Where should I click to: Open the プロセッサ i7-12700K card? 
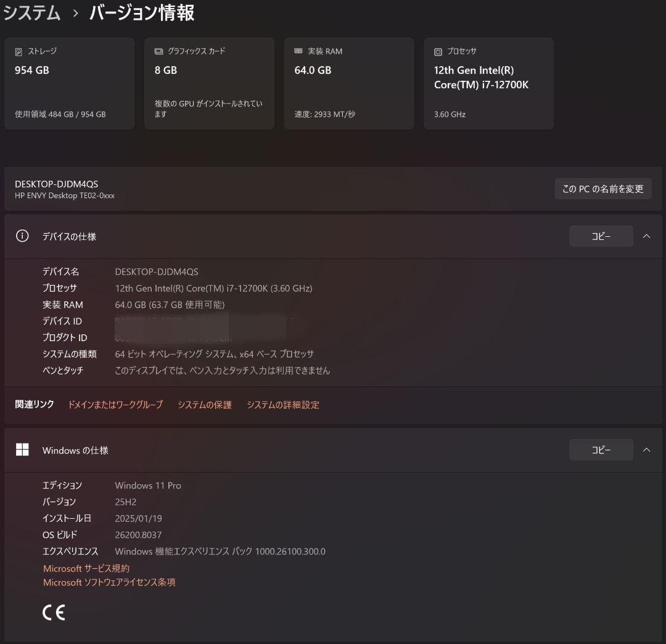[489, 83]
